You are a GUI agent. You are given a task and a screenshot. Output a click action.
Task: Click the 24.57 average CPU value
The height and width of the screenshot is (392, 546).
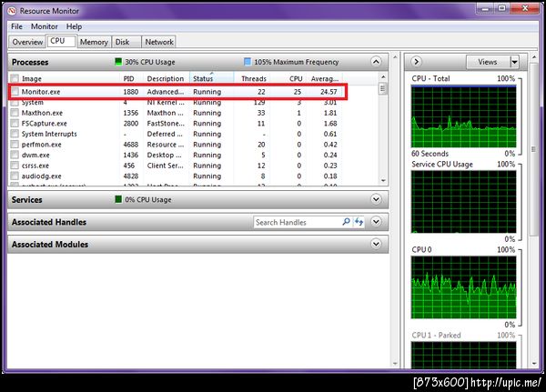click(329, 92)
